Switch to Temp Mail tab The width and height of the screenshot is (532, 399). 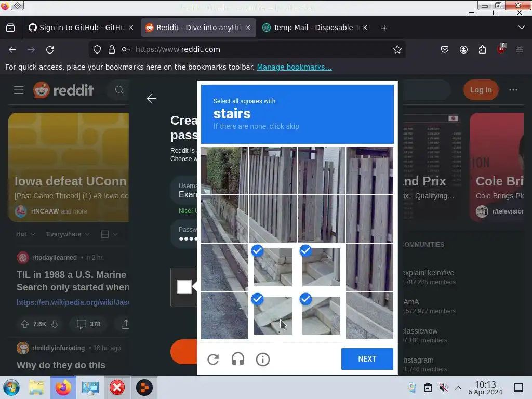pos(312,28)
